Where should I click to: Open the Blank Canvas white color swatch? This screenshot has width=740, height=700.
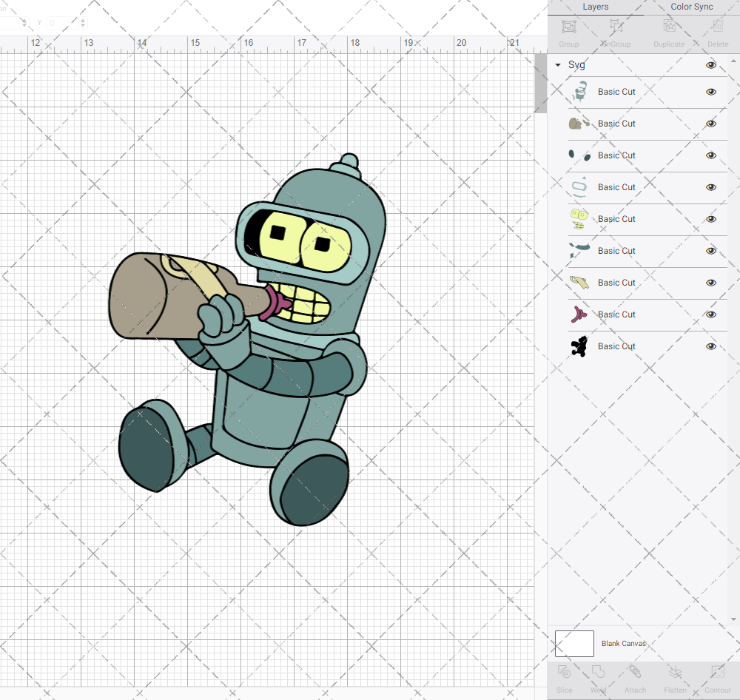(574, 643)
